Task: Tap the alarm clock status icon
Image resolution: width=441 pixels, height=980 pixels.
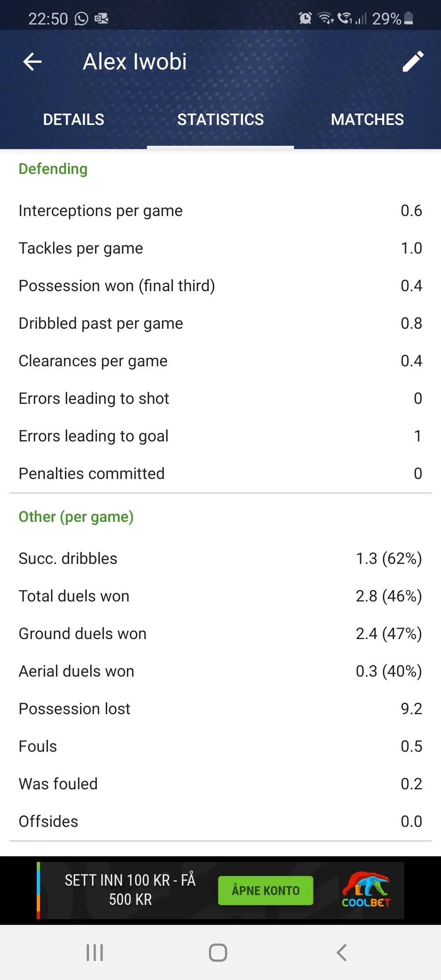Action: (x=305, y=18)
